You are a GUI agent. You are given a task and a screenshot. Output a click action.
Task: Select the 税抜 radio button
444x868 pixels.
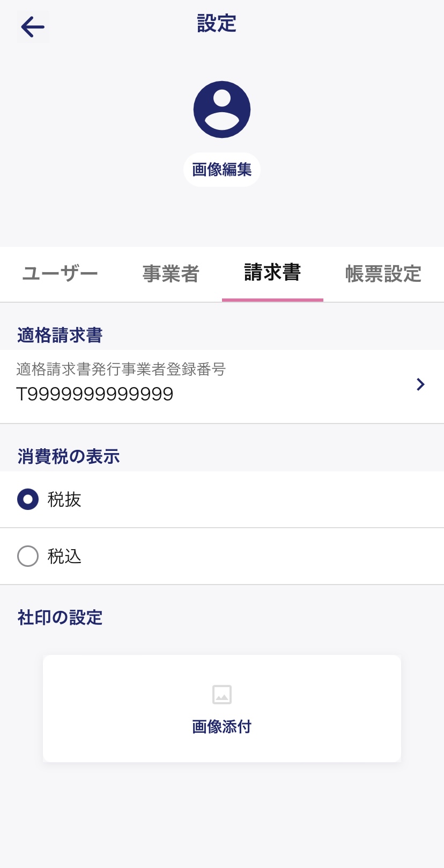coord(28,499)
